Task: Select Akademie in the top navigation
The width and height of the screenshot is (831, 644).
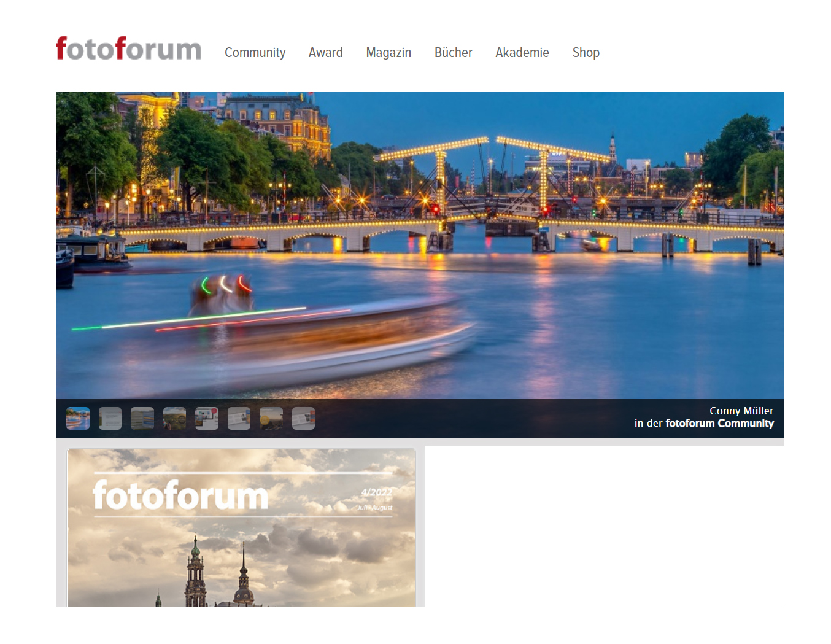Action: [x=522, y=53]
